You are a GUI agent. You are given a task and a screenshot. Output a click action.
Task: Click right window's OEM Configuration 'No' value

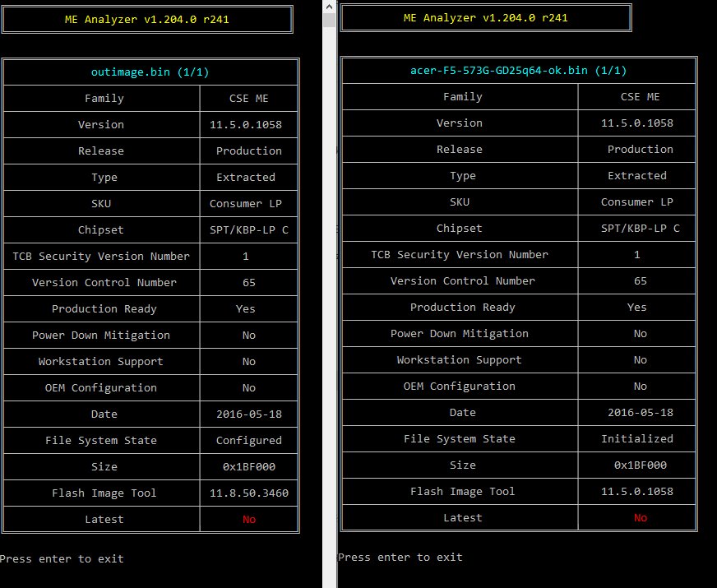pos(641,386)
